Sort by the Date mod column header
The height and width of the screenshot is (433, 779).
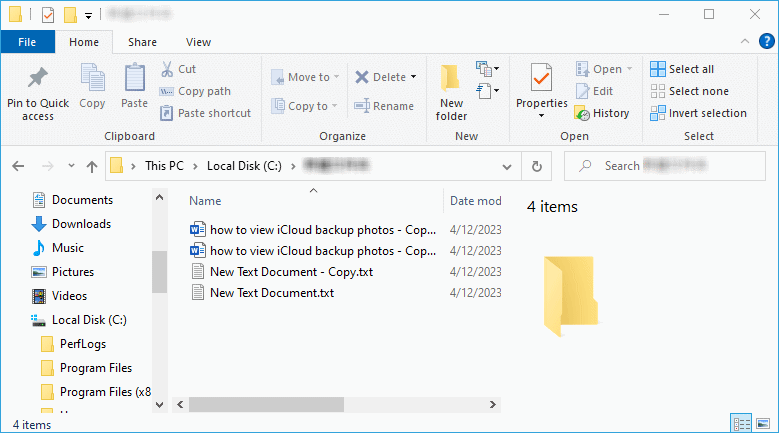coord(475,201)
